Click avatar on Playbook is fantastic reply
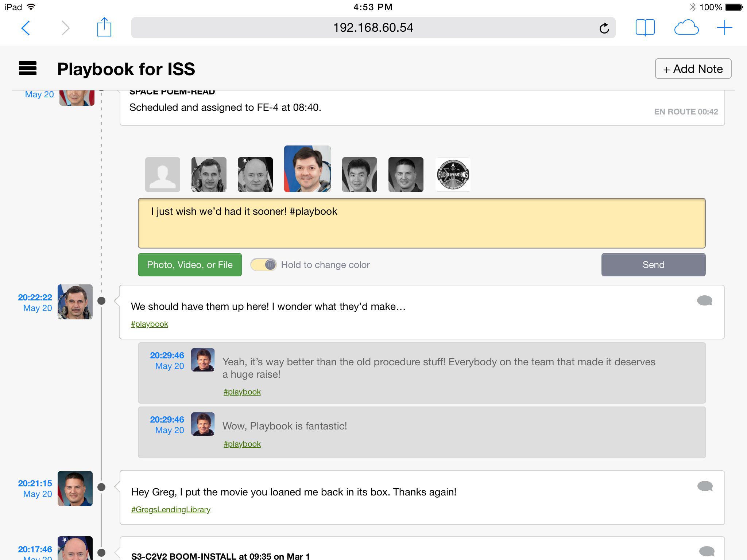The width and height of the screenshot is (747, 560). (203, 424)
